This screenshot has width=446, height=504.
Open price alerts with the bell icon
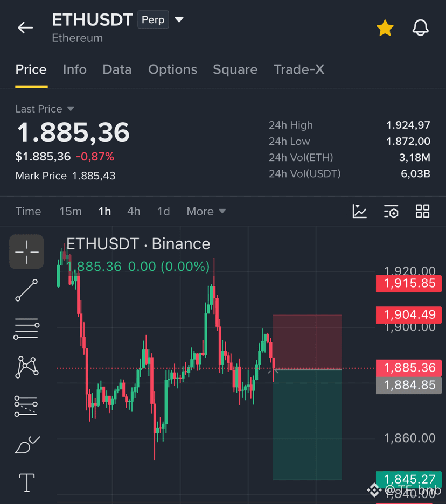(x=420, y=27)
